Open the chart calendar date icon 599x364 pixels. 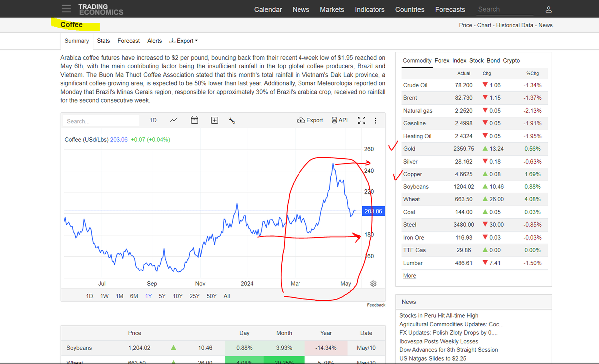(195, 120)
